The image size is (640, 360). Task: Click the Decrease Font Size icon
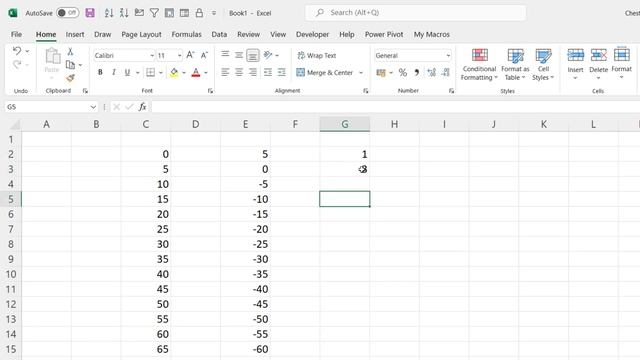[x=204, y=55]
